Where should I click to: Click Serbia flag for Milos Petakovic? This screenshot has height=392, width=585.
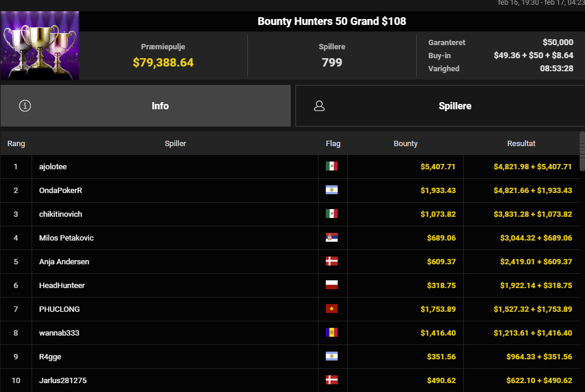pos(332,238)
